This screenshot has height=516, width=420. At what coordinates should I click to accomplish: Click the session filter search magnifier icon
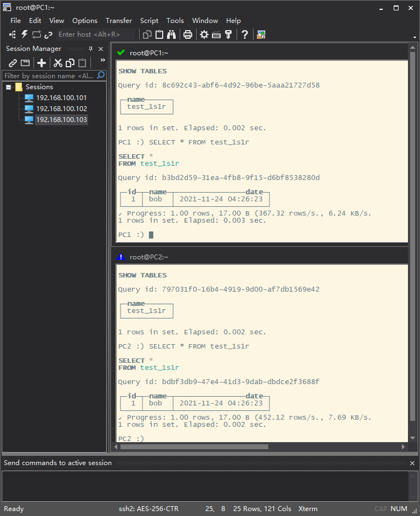tap(101, 76)
